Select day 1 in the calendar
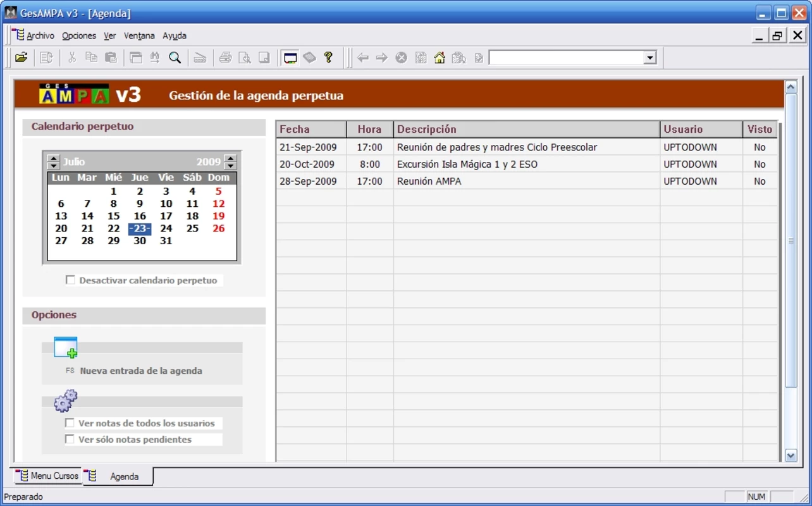The height and width of the screenshot is (506, 812). (113, 191)
